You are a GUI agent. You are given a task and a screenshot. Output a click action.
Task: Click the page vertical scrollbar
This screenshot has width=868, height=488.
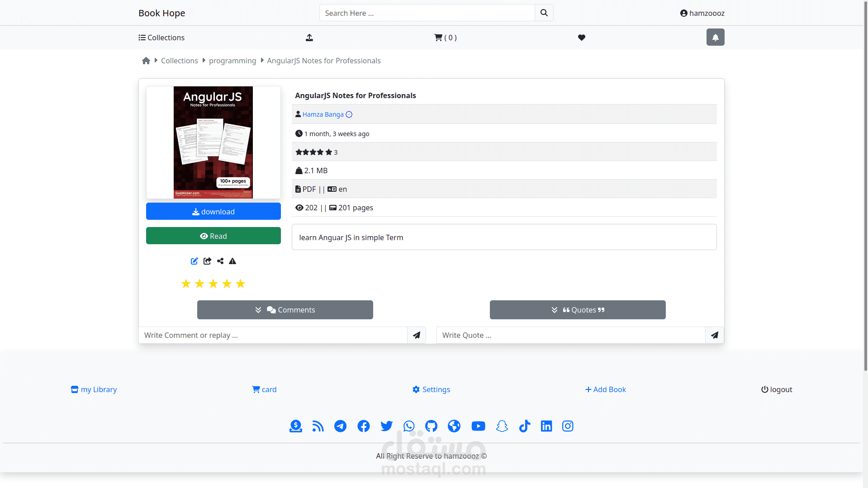pyautogui.click(x=865, y=185)
